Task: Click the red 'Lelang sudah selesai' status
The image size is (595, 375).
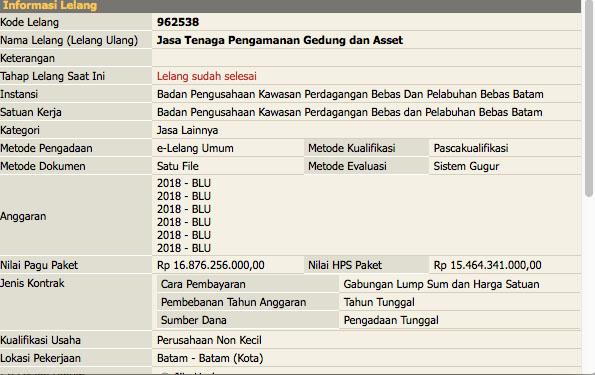Action: click(207, 76)
